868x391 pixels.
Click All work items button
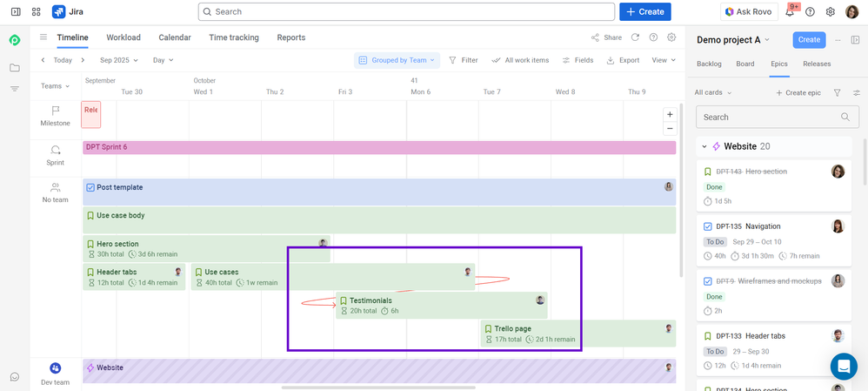tap(520, 60)
